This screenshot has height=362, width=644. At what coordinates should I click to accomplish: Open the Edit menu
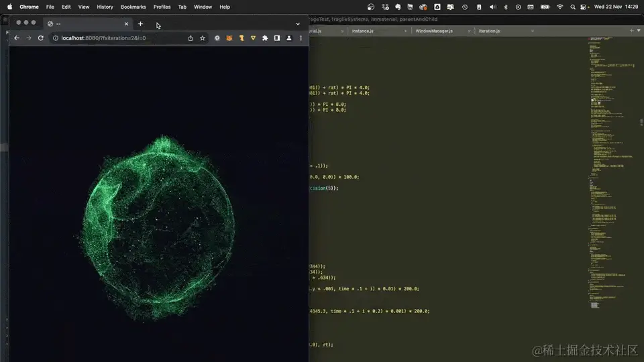pos(66,7)
